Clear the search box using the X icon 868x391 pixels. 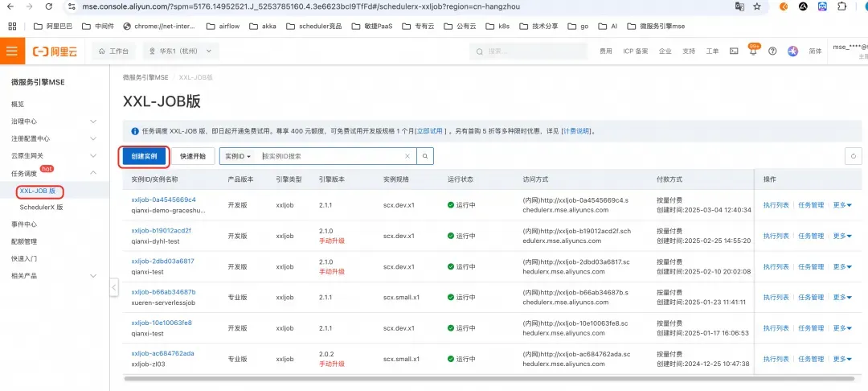click(407, 156)
